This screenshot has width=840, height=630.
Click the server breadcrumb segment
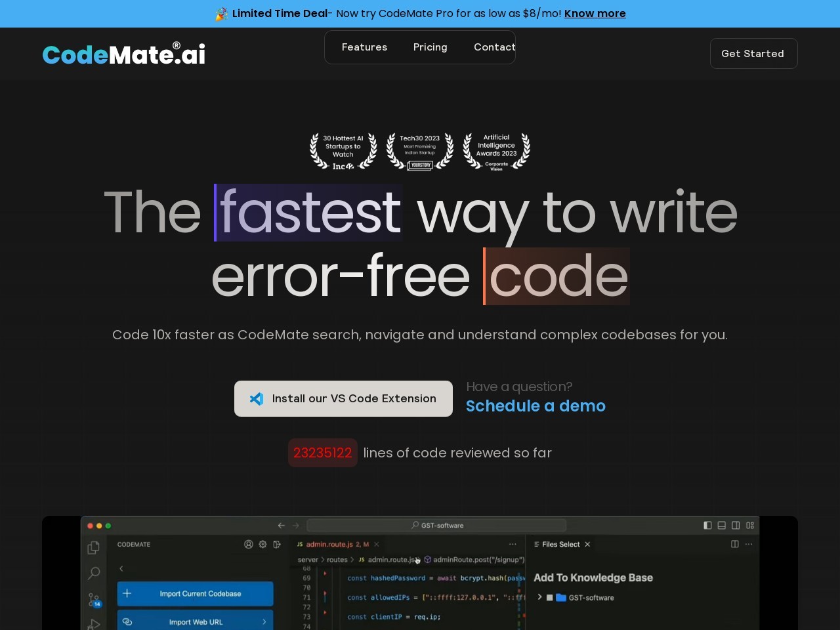308,560
